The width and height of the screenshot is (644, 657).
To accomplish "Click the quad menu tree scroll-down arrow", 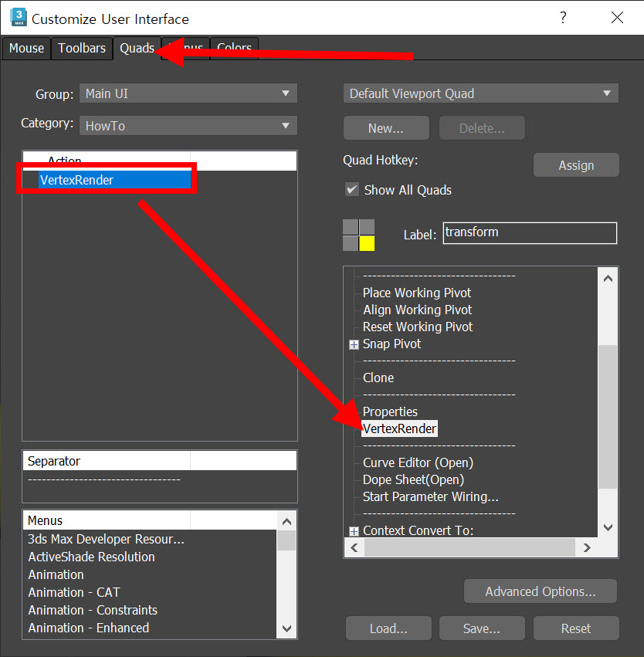I will tap(608, 527).
